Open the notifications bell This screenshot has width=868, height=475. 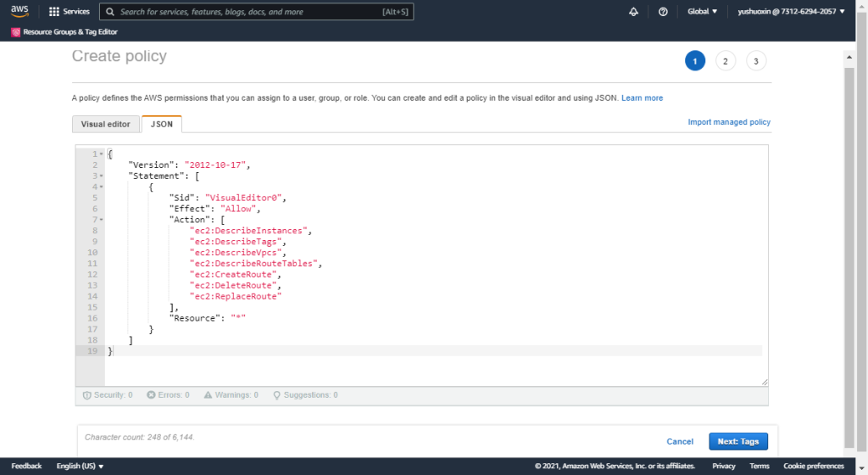pos(633,12)
